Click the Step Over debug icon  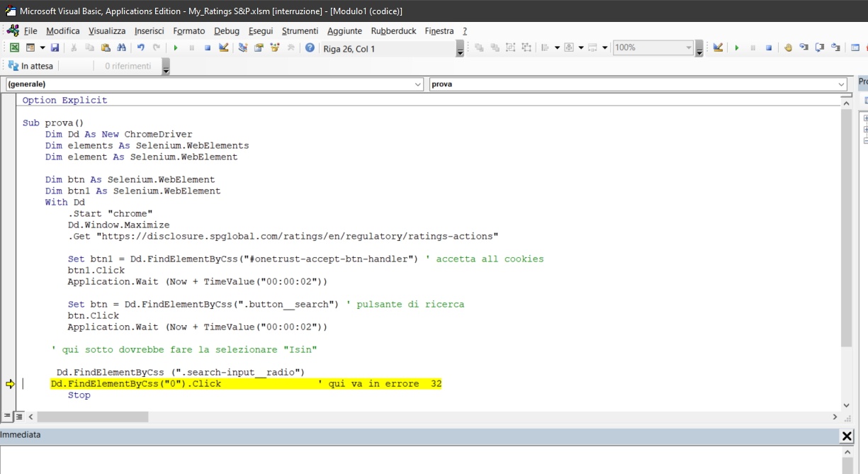[820, 47]
